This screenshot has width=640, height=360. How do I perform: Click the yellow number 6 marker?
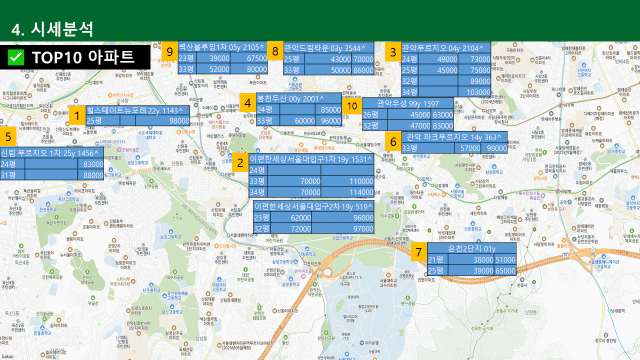click(393, 142)
